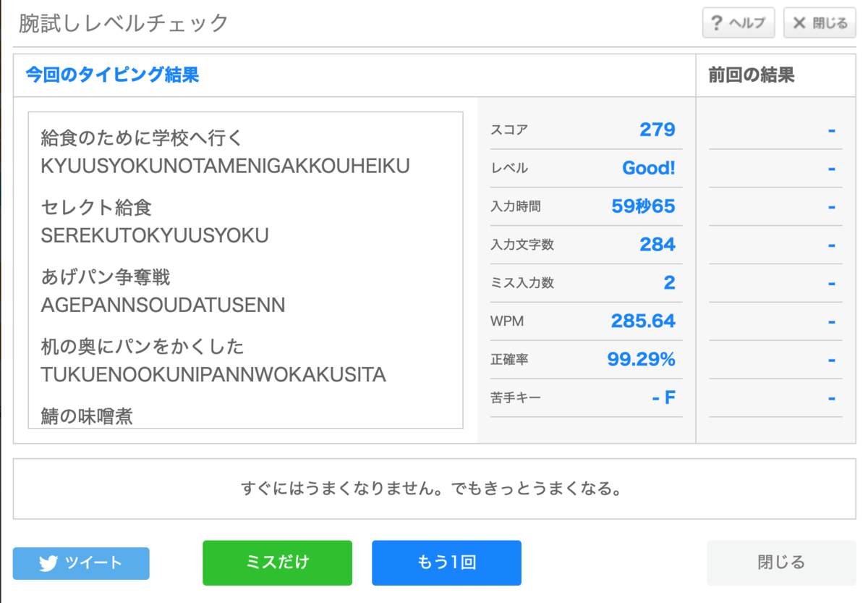Image resolution: width=868 pixels, height=603 pixels.
Task: Click the 苦手キー label
Action: [516, 398]
